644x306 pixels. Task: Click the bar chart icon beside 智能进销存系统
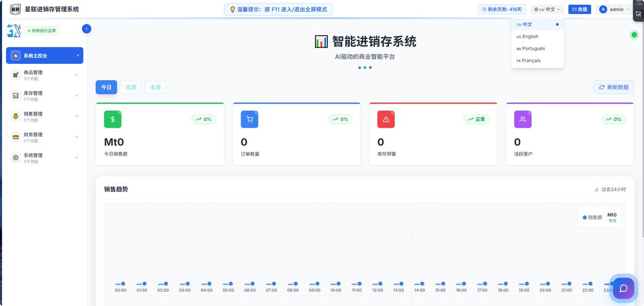pos(321,41)
